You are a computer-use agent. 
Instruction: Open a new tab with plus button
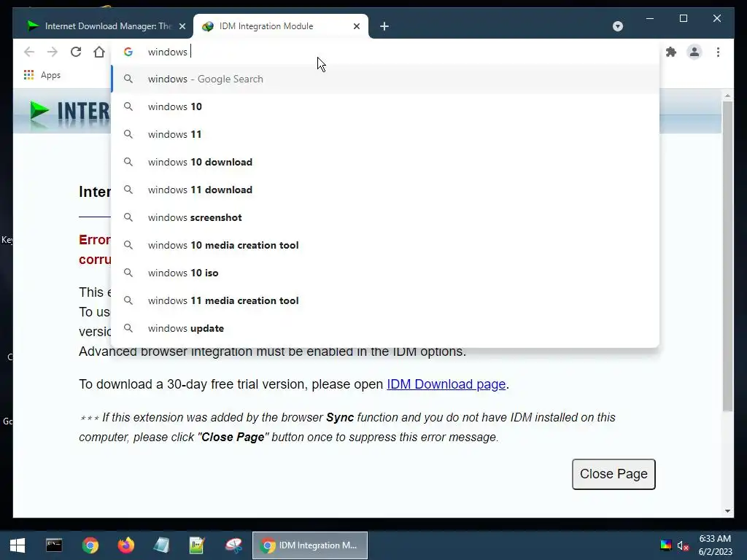pos(384,27)
